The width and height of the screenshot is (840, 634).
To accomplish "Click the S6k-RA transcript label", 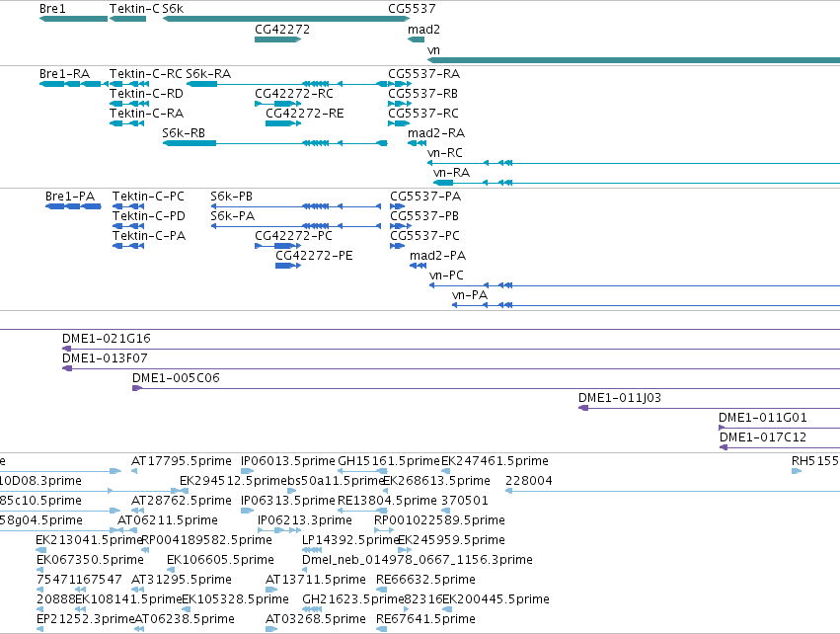I will point(208,73).
